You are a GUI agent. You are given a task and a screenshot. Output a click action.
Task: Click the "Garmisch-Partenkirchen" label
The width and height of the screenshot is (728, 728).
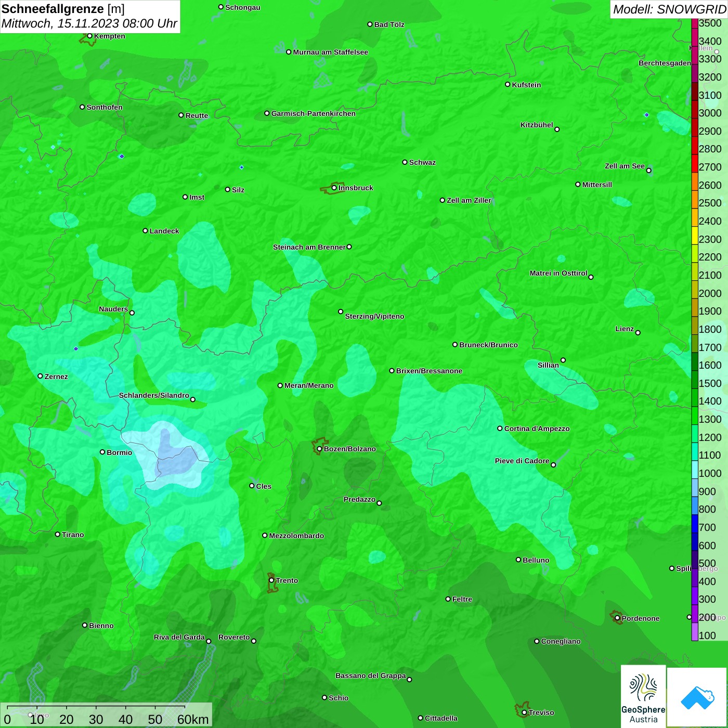pyautogui.click(x=314, y=113)
